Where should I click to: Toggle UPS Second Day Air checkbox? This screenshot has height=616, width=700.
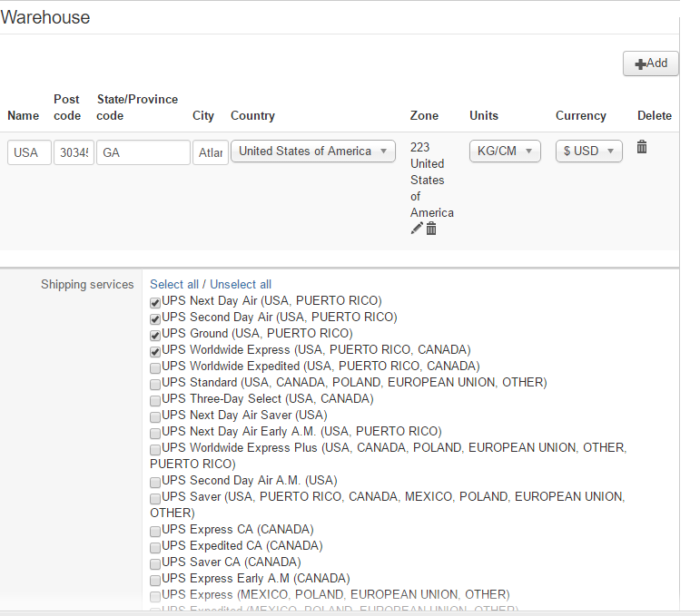click(x=155, y=318)
